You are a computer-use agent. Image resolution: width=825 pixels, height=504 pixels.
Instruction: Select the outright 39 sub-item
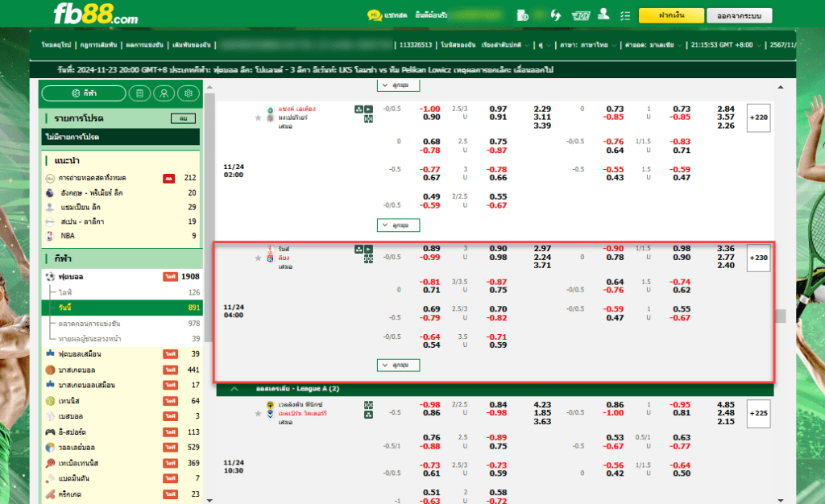click(122, 338)
